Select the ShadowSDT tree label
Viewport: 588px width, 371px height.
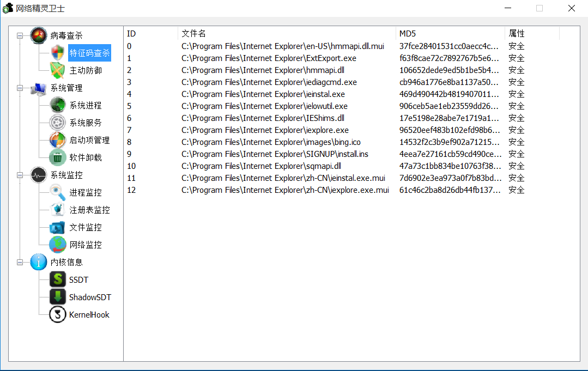tap(90, 297)
